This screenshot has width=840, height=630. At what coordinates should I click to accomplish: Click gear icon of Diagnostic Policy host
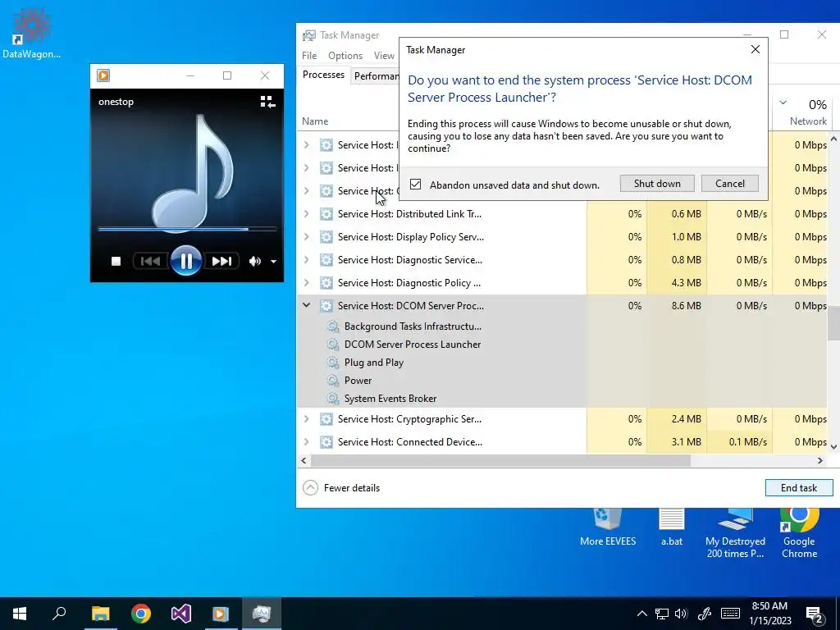click(x=326, y=283)
